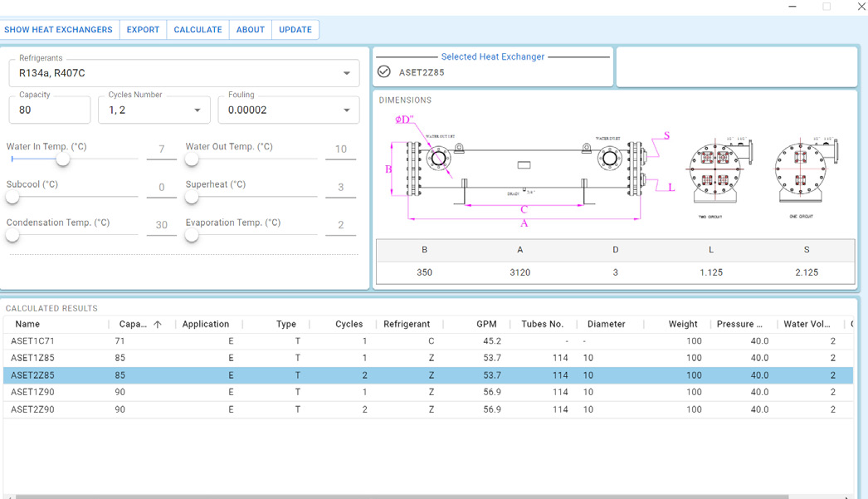This screenshot has height=499, width=868.
Task: Click the Water In Temp slider handle
Action: click(63, 159)
